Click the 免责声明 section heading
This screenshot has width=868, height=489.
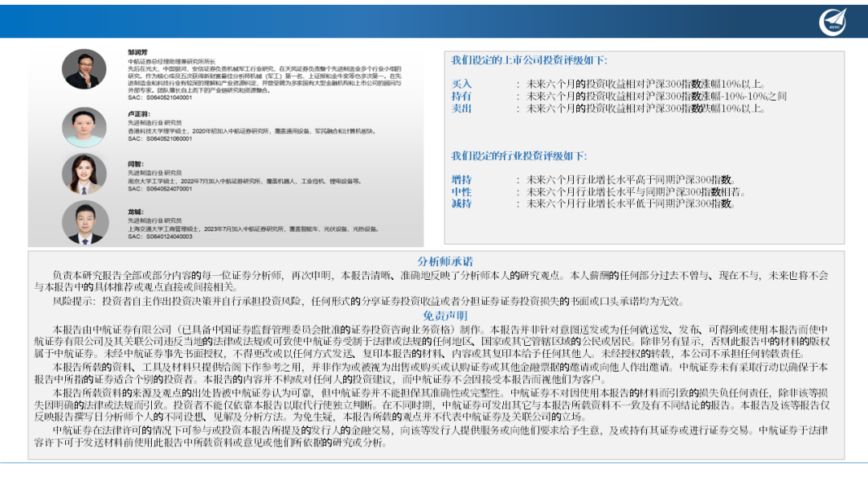(x=445, y=315)
